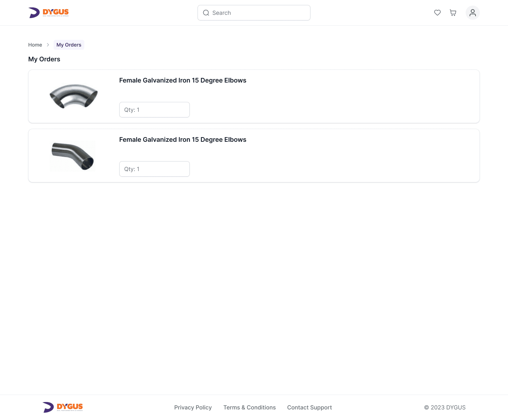Open the shopping cart icon
Viewport: 508px width, 420px height.
[x=453, y=13]
